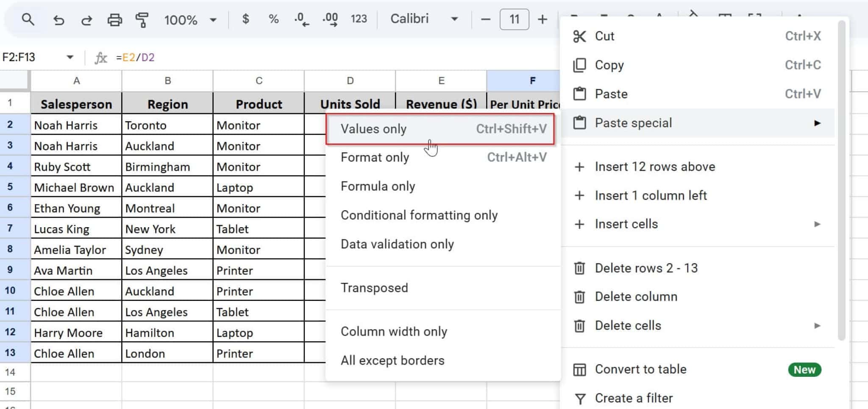Format selection as currency
Viewport: 868px width, 409px height.
(245, 19)
